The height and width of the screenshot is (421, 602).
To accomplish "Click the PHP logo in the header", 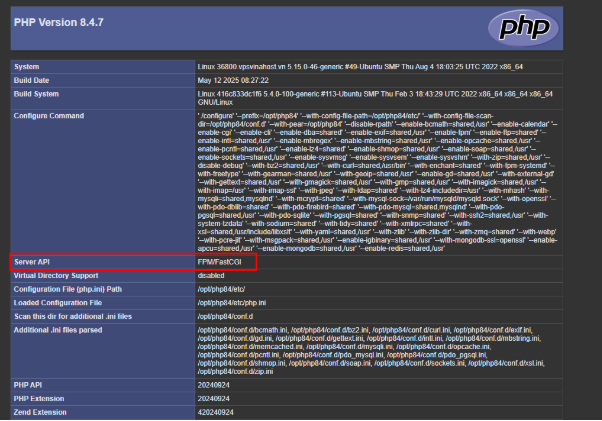I will pyautogui.click(x=546, y=26).
